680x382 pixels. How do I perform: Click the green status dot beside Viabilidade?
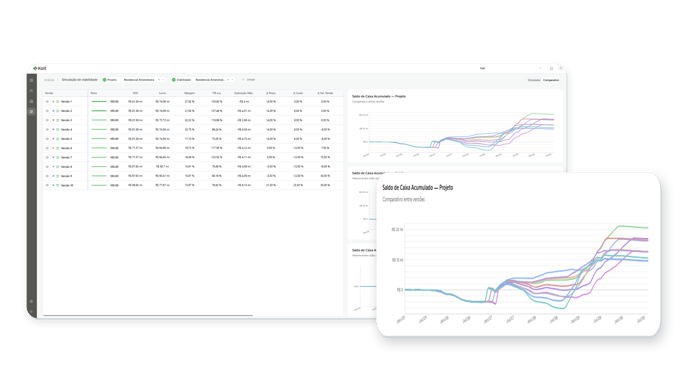(173, 80)
